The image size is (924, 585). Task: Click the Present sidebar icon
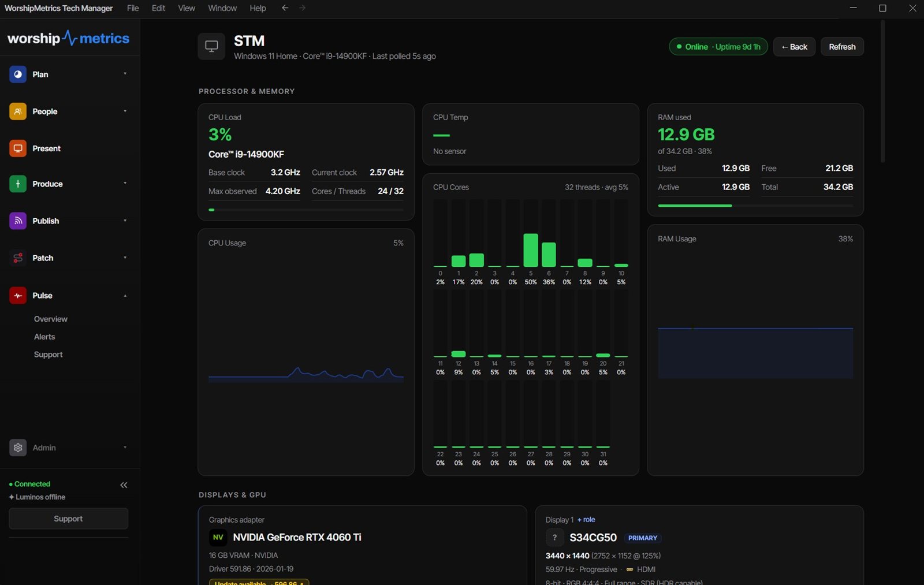(x=18, y=148)
